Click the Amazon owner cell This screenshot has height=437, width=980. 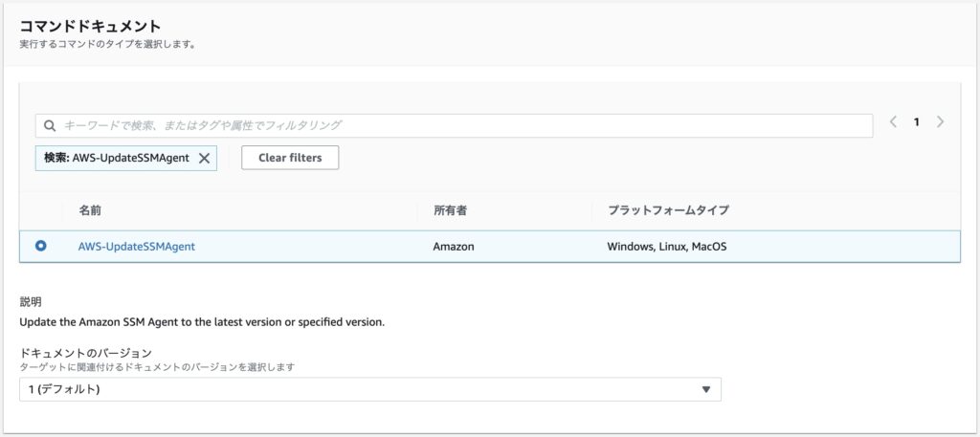(x=453, y=247)
